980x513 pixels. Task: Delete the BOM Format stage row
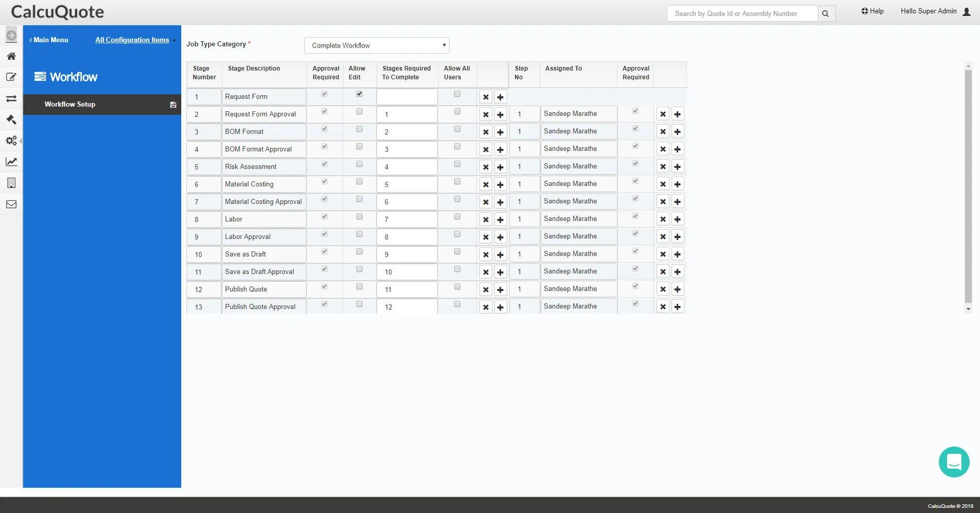[486, 132]
